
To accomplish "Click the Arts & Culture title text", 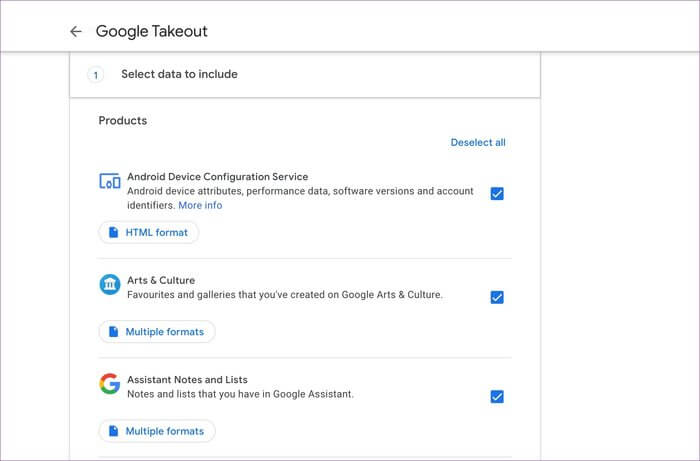I will [x=161, y=280].
